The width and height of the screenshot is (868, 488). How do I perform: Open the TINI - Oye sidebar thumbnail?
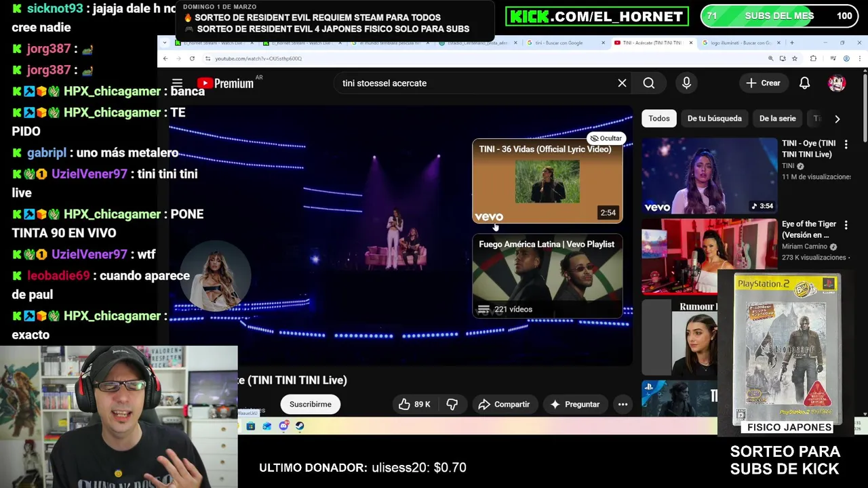(709, 176)
